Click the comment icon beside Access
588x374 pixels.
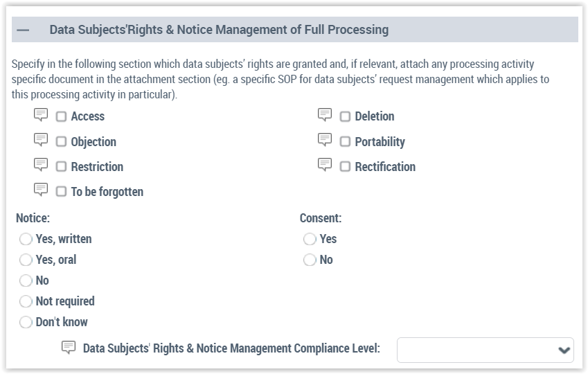[x=41, y=115]
